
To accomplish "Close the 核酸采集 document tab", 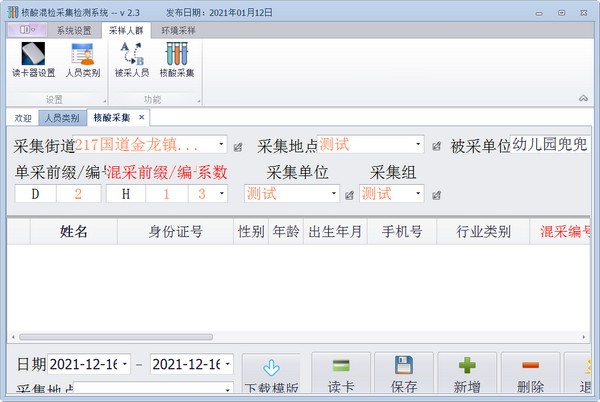I will tap(141, 117).
